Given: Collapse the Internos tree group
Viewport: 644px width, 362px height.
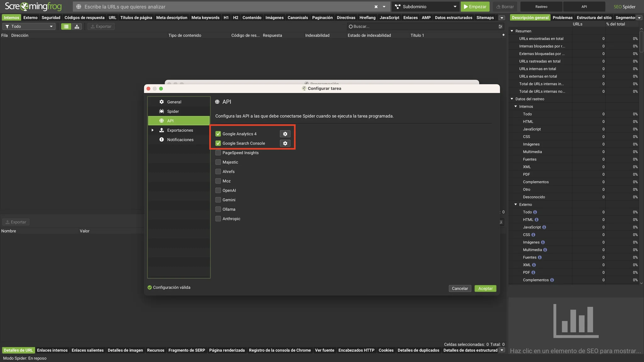Looking at the screenshot, I should [x=516, y=107].
